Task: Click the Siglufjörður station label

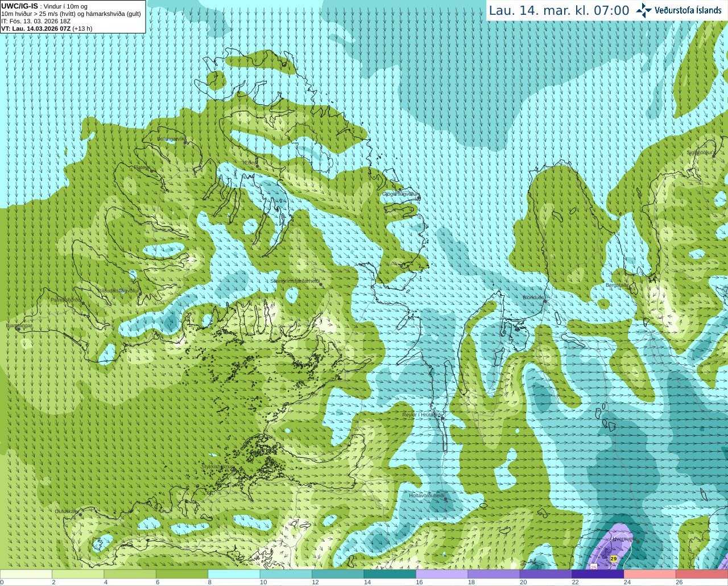Action: tap(701, 152)
